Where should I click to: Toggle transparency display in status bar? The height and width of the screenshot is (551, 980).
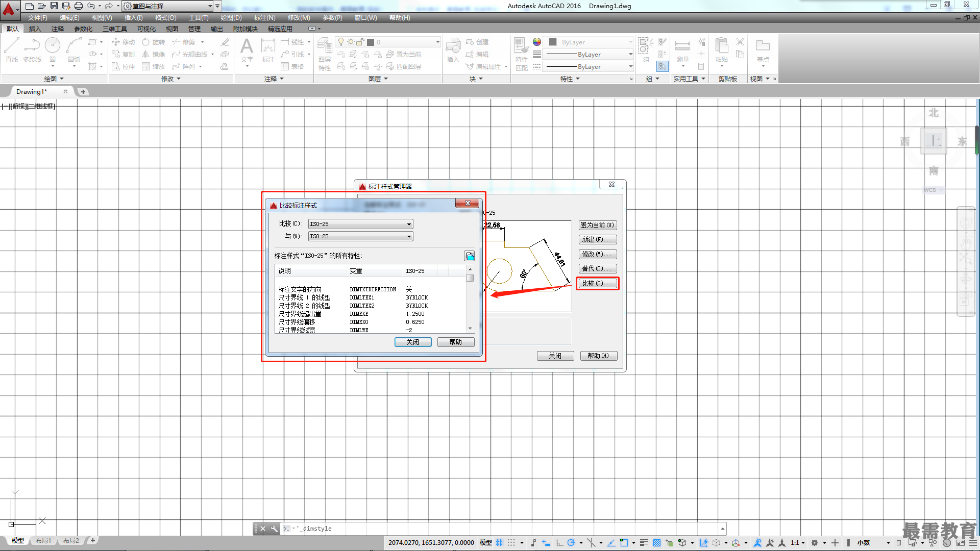(657, 542)
